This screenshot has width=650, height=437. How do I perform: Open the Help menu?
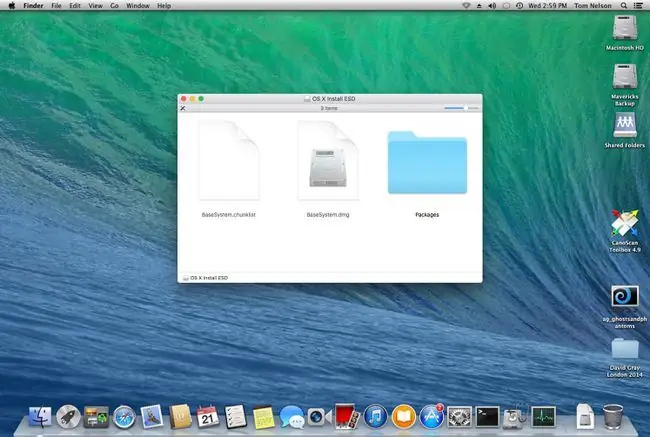(x=164, y=6)
